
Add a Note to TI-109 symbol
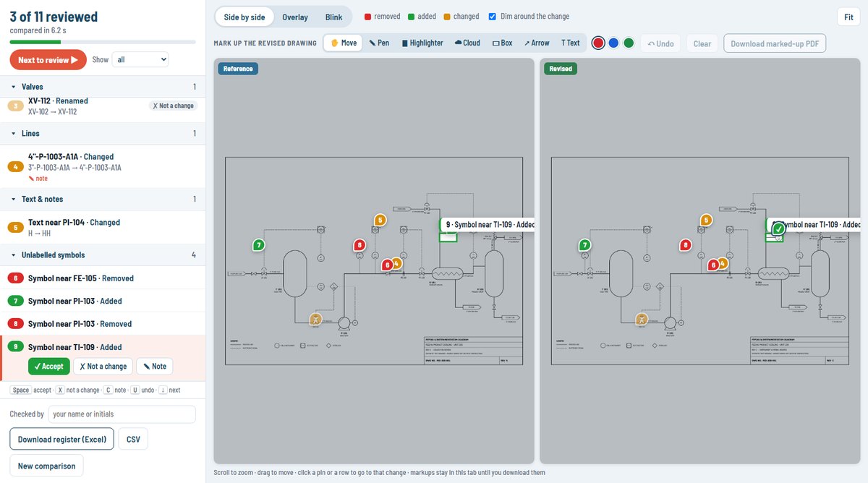[x=155, y=367]
